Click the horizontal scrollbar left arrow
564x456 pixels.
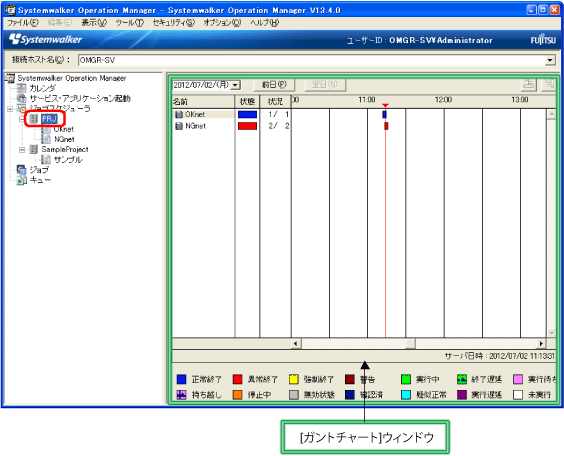[296, 343]
